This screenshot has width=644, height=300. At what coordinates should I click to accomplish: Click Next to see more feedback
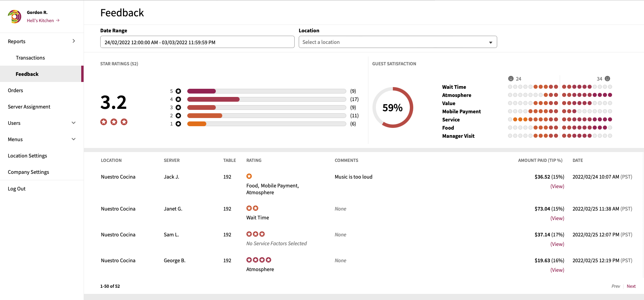click(631, 286)
